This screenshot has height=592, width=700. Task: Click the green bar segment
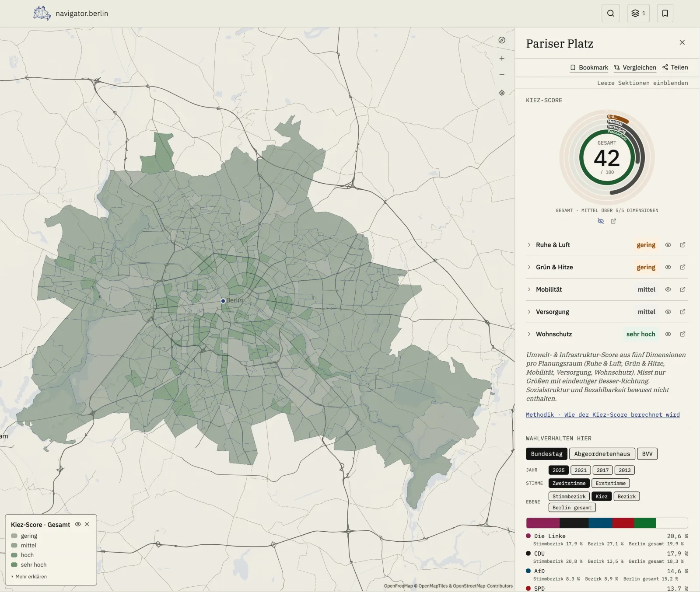pos(645,523)
